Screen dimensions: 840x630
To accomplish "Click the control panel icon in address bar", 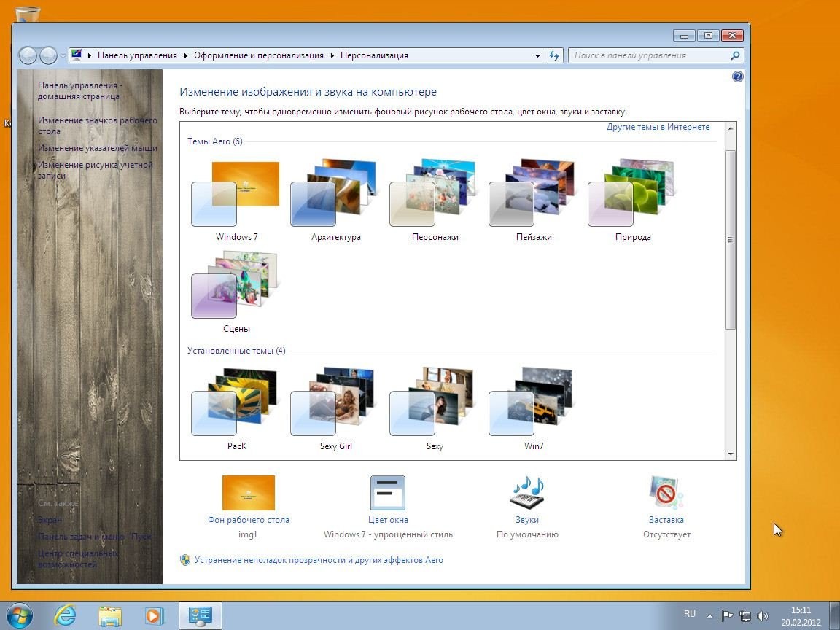I will tap(77, 55).
